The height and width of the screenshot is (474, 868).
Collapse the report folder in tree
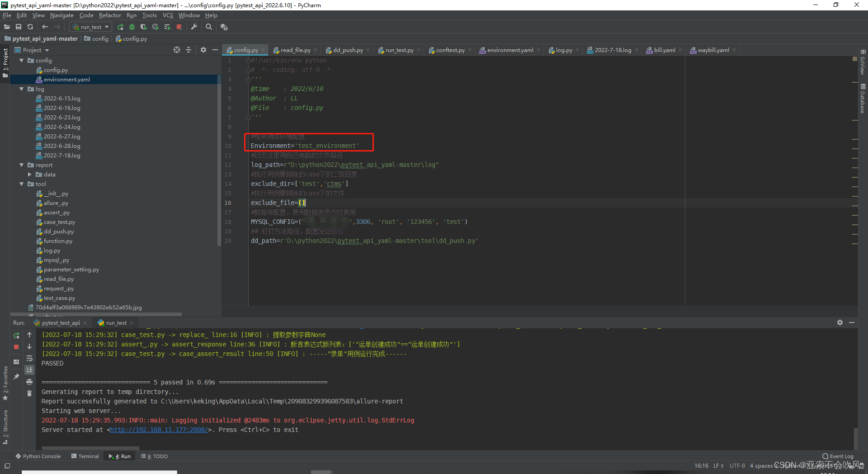click(22, 165)
